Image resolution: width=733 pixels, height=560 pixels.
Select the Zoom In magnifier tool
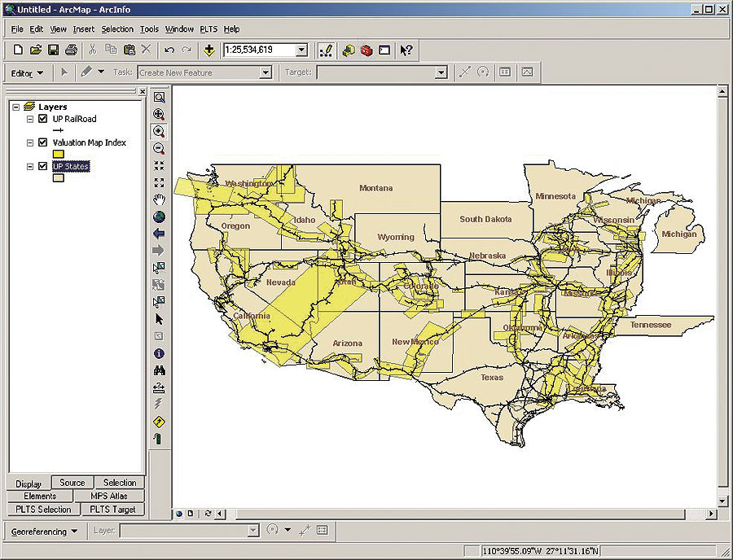pyautogui.click(x=159, y=132)
